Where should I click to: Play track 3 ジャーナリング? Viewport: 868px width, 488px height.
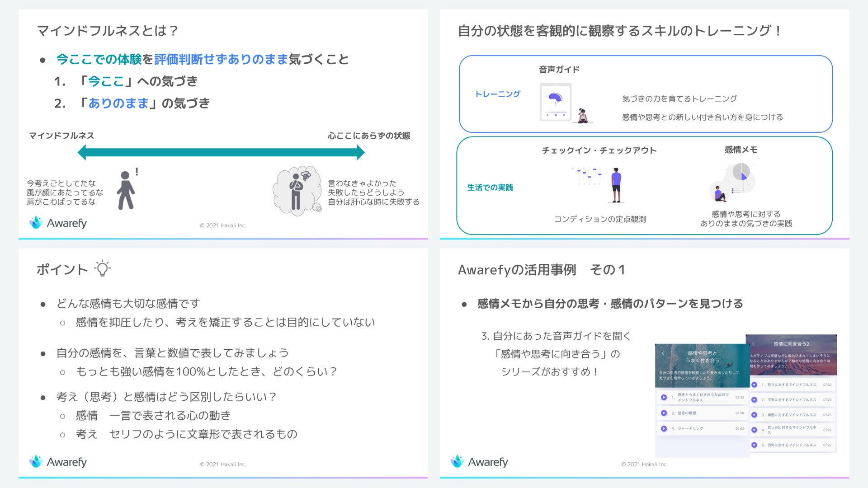tap(664, 428)
